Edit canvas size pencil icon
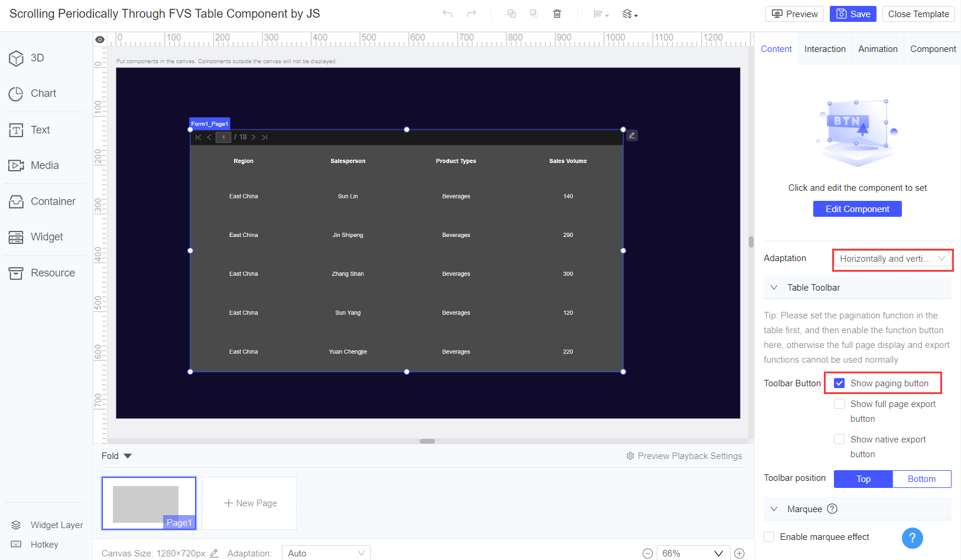 214,554
